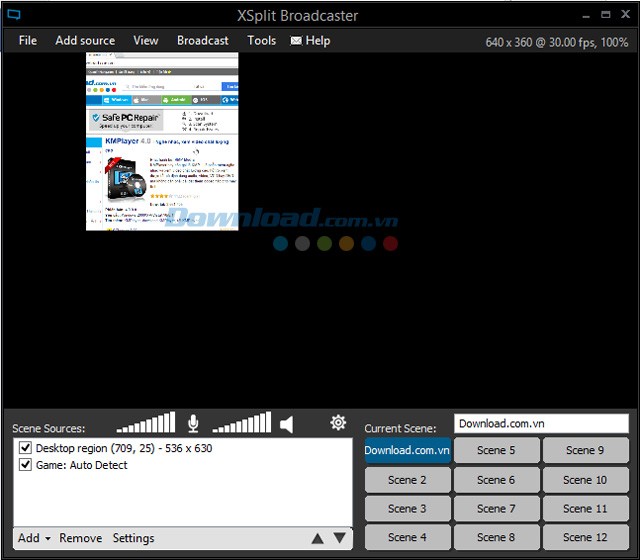Click the envelope icon beside Help
Image resolution: width=640 pixels, height=560 pixels.
[x=296, y=41]
